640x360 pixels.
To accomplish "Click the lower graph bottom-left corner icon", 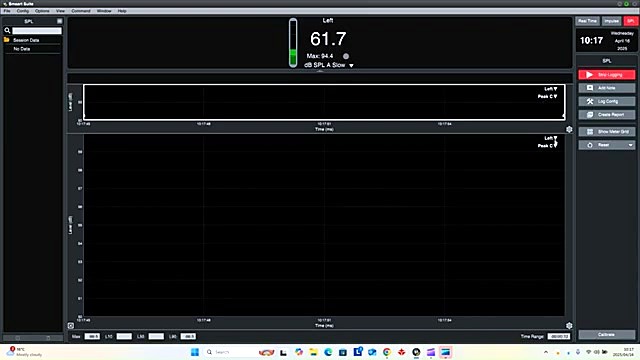I will [x=71, y=325].
